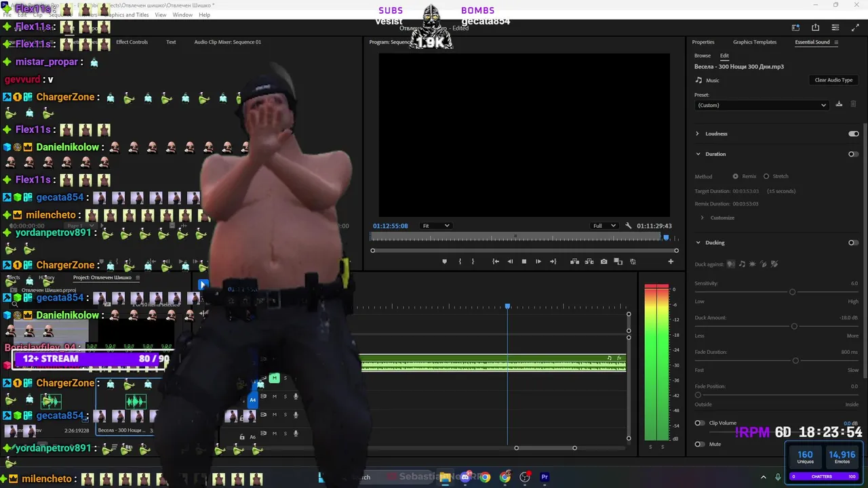
Task: Adjust the Fade Duration slider handle
Action: (795, 361)
